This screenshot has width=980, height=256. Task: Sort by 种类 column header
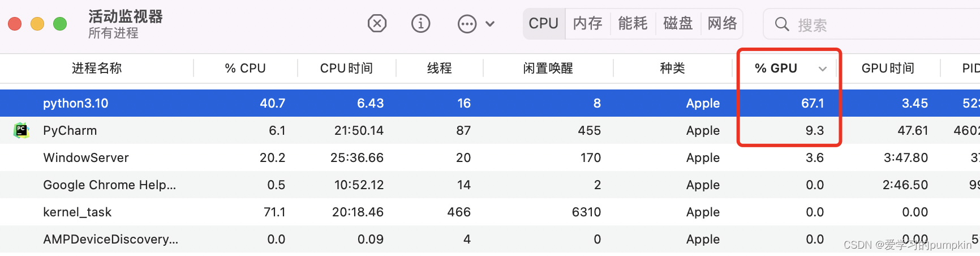672,69
